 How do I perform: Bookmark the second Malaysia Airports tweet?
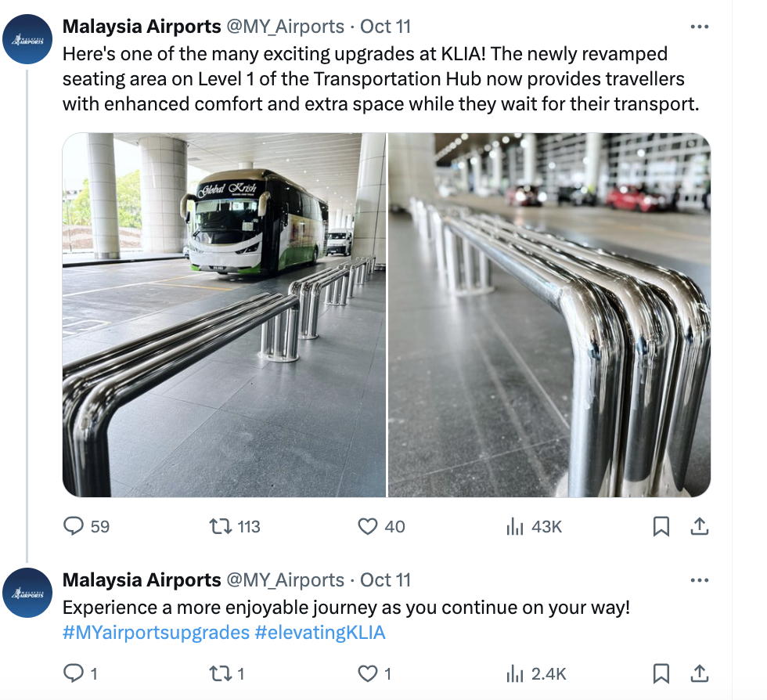coord(661,673)
